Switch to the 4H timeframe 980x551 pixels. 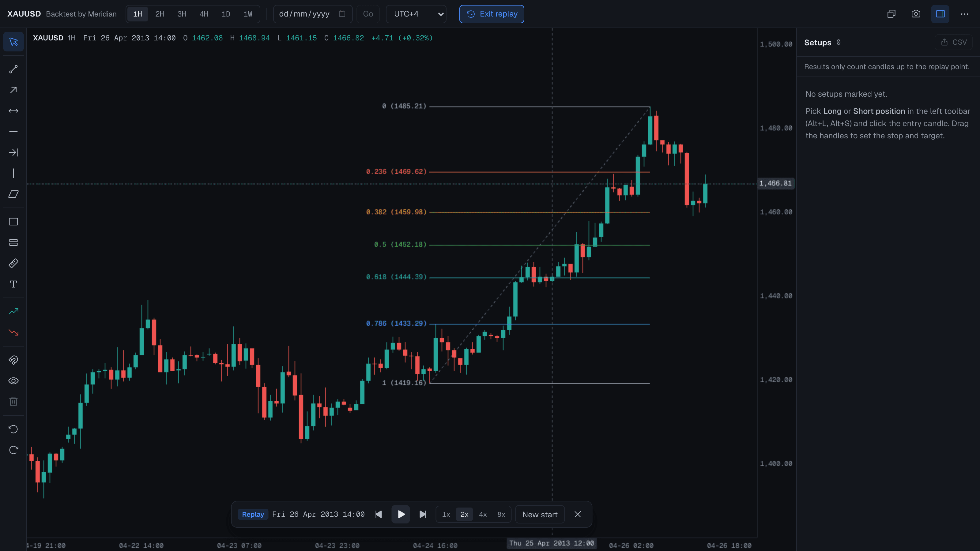204,14
